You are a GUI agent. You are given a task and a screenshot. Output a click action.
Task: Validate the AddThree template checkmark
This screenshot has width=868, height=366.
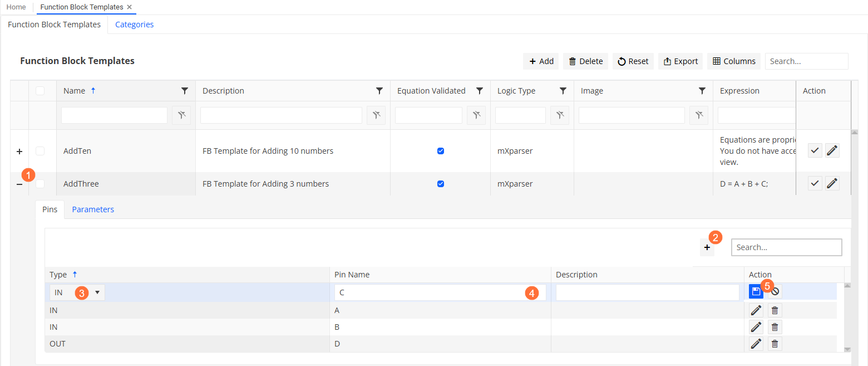pyautogui.click(x=815, y=183)
